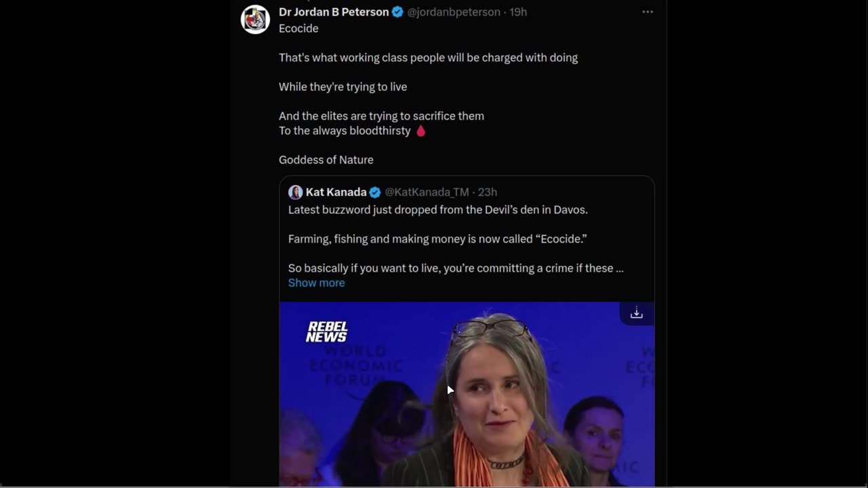Click the download icon on the video
The width and height of the screenshot is (868, 488).
[636, 313]
